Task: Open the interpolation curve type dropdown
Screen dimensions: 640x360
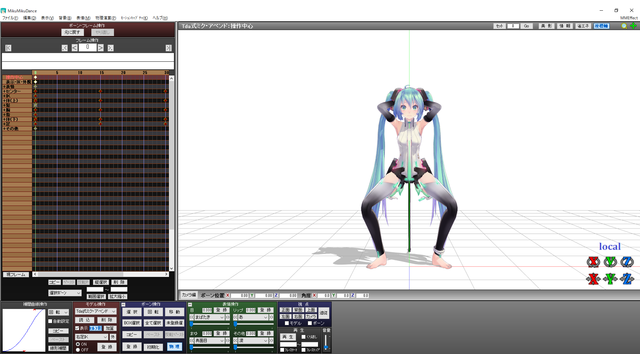Action: coord(58,312)
